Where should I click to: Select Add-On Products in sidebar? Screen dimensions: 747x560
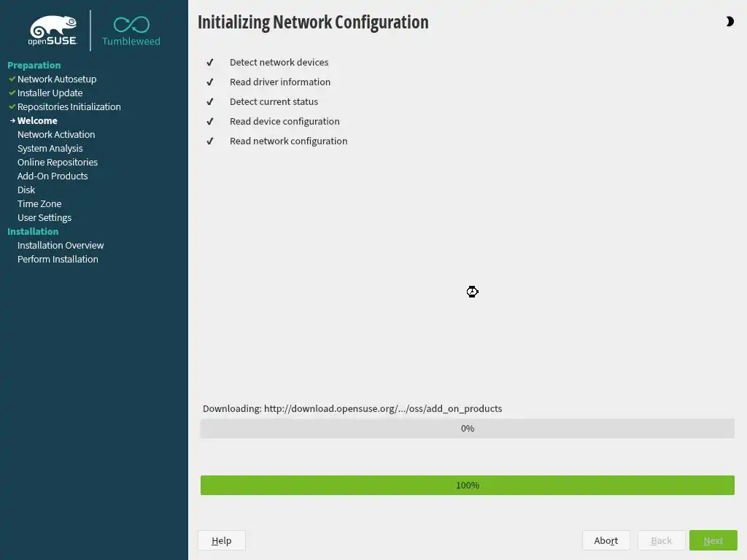[53, 176]
